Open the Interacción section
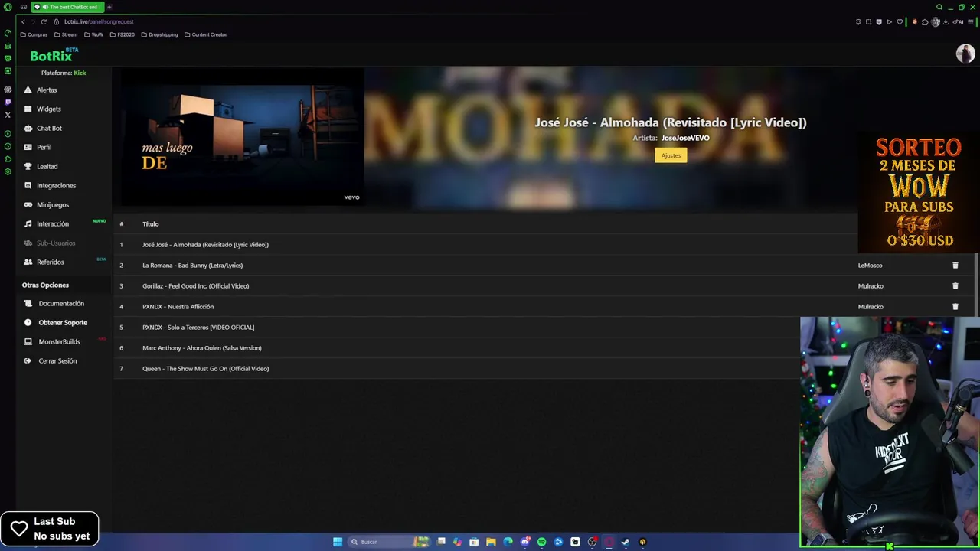The height and width of the screenshot is (551, 980). coord(53,223)
